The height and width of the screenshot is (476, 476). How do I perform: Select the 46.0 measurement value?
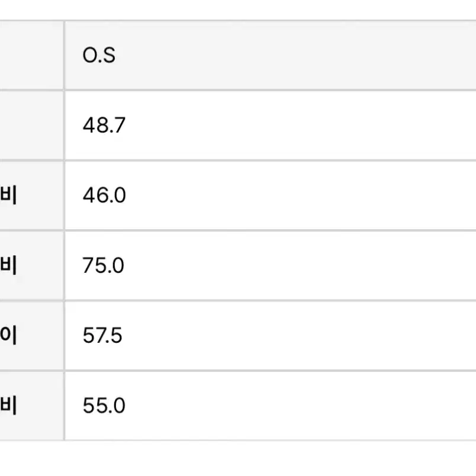click(x=104, y=195)
